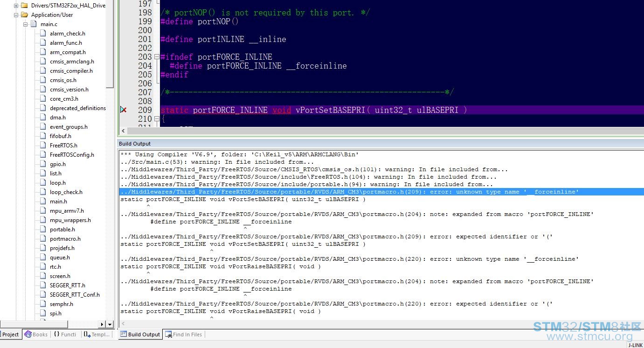Click editor horizontal scroll-left arrow
The width and height of the screenshot is (644, 348).
pyautogui.click(x=123, y=131)
